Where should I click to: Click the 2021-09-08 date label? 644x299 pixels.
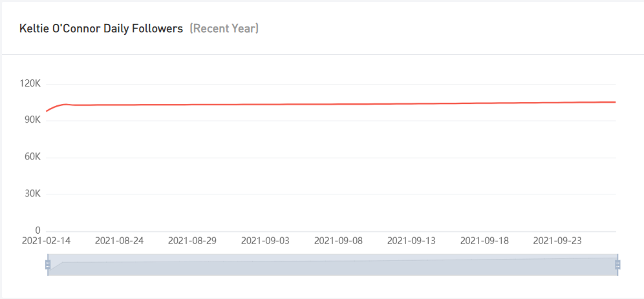338,241
